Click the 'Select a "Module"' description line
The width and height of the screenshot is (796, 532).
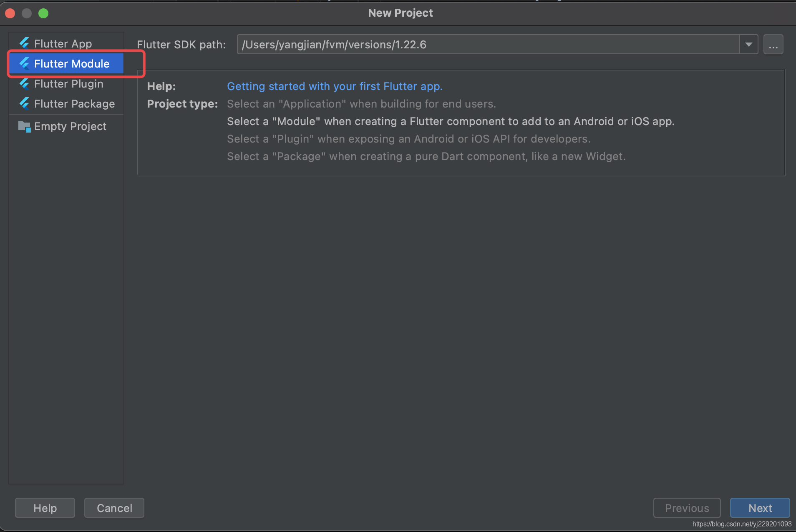[x=451, y=121]
